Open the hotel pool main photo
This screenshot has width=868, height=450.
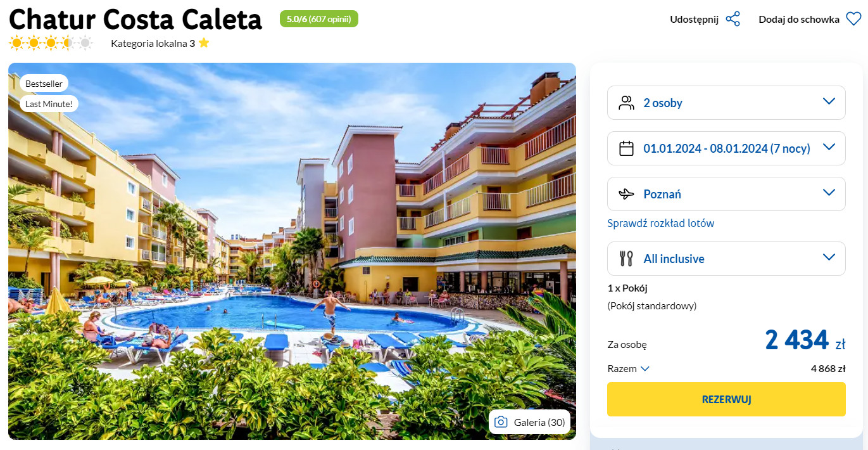pos(292,251)
